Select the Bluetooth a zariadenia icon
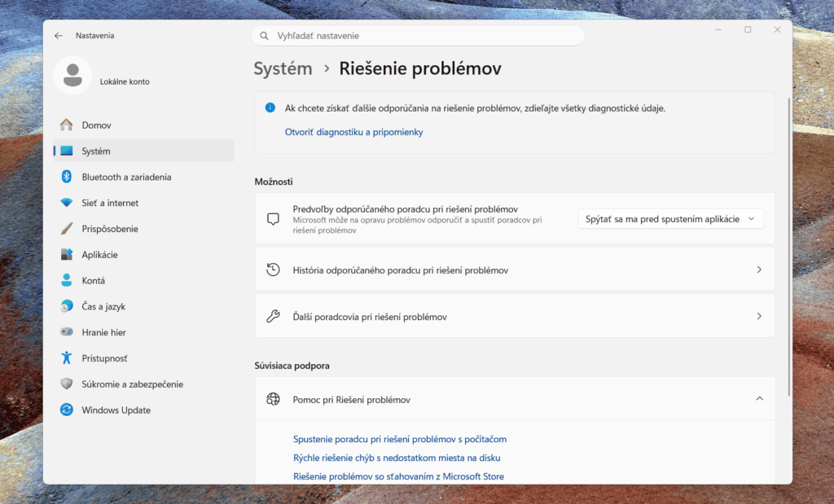This screenshot has height=504, width=834. point(67,177)
